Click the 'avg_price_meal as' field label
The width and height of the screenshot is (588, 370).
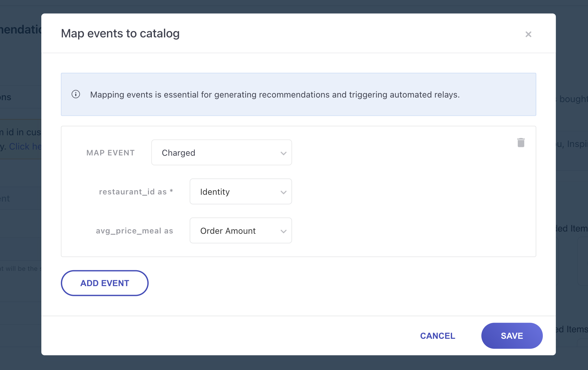click(x=134, y=231)
